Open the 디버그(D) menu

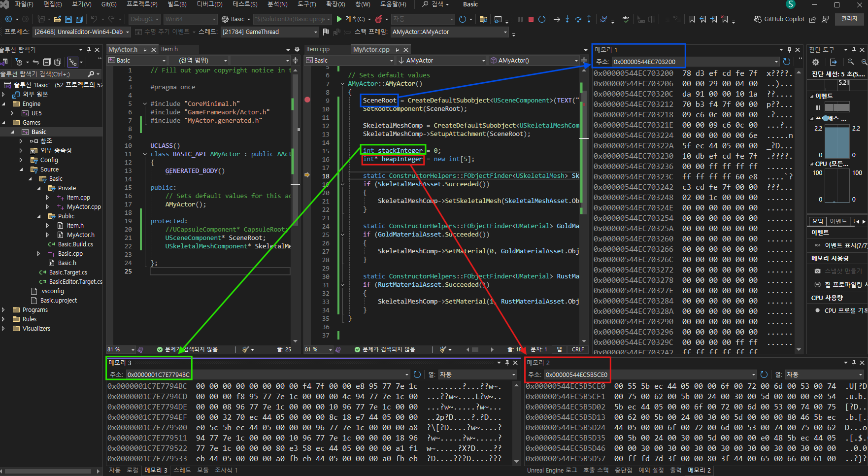coord(209,4)
